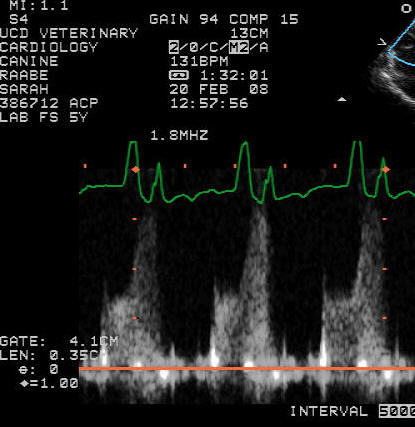Viewport: 415px width, 427px height.
Task: Click the 'COMP 15' text
Action: click(x=263, y=19)
